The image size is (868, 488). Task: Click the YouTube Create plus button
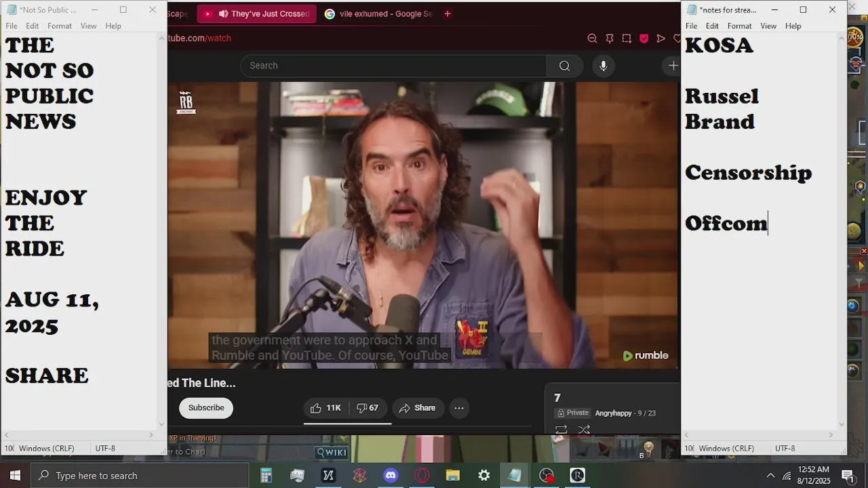point(672,66)
